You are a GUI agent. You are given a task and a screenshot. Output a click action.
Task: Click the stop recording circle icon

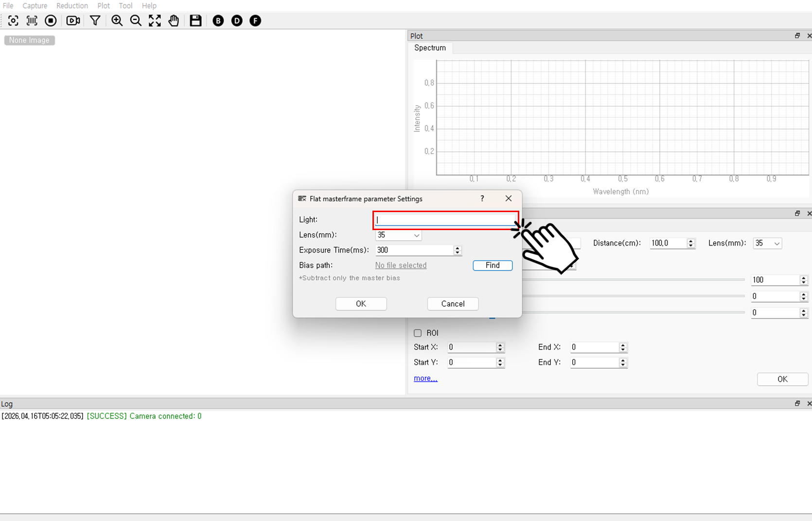coord(51,20)
